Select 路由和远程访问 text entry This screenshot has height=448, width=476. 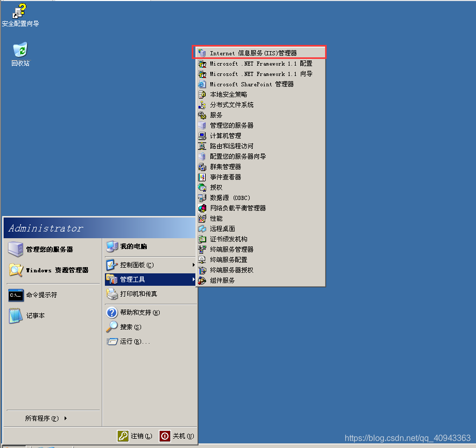[232, 146]
